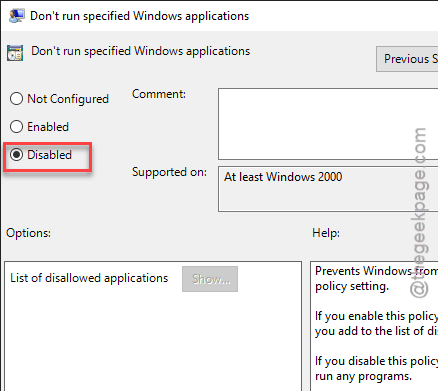Image resolution: width=438 pixels, height=391 pixels.
Task: Click the 'Help:' label
Action: coord(326,233)
